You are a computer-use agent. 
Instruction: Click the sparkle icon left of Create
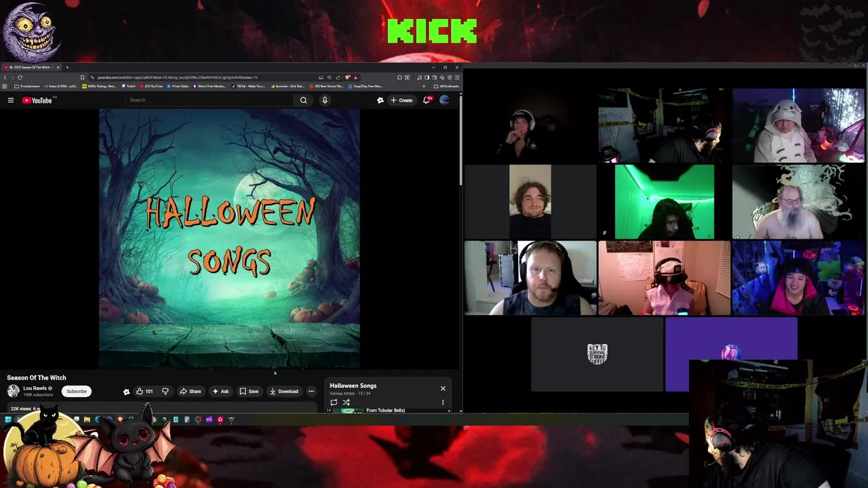tap(380, 100)
